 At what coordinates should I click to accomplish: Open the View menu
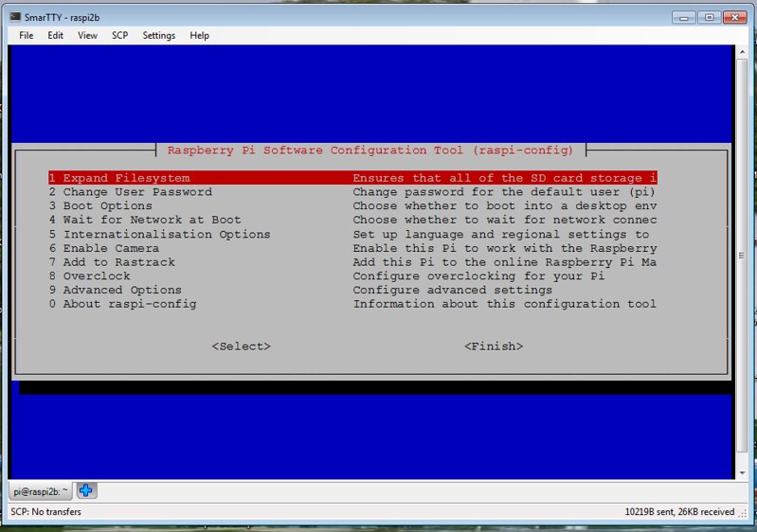coord(87,35)
